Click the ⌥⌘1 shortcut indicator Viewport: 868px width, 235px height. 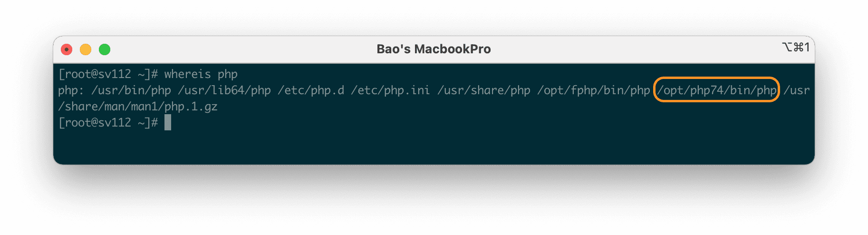(795, 48)
